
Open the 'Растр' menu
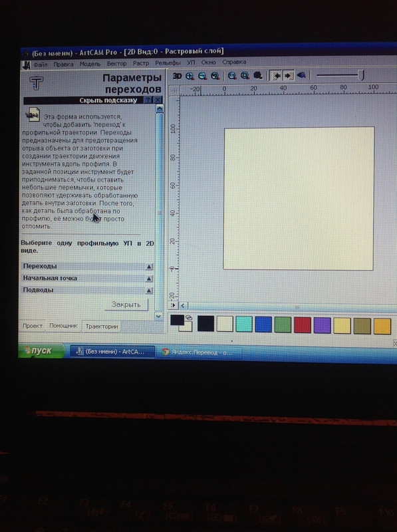click(x=141, y=63)
